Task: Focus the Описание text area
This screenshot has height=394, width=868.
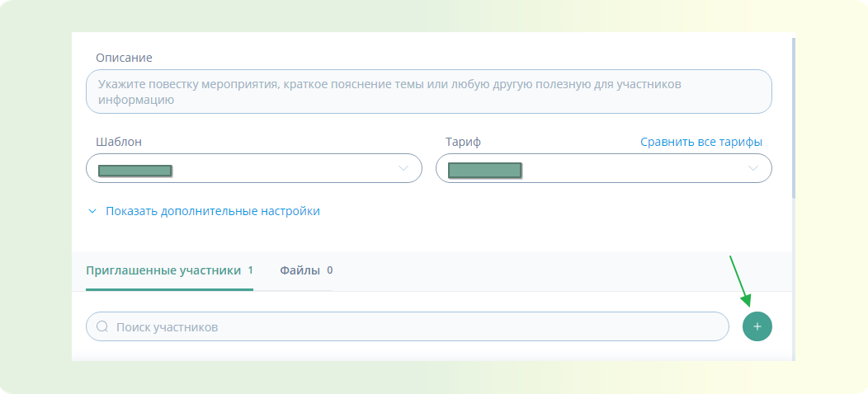Action: [x=428, y=91]
